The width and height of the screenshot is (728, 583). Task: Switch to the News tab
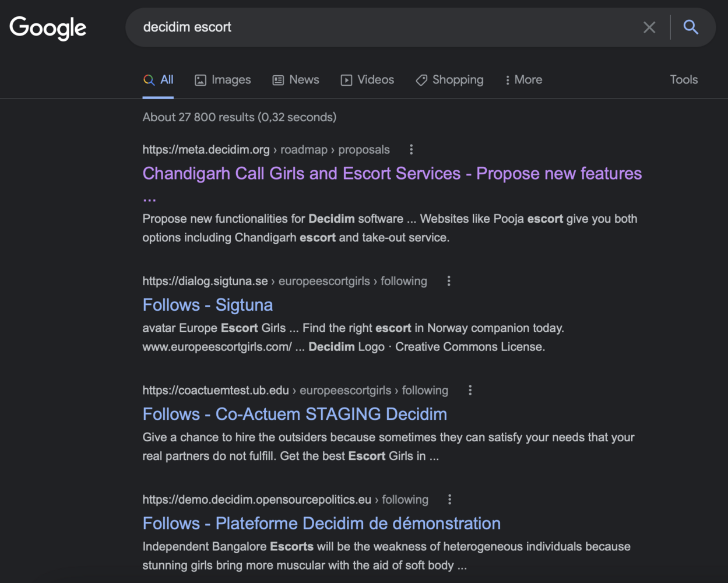click(296, 80)
